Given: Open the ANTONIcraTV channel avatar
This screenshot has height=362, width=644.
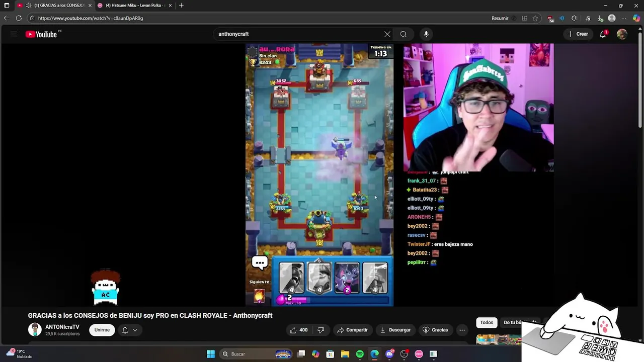Looking at the screenshot, I should (x=35, y=330).
